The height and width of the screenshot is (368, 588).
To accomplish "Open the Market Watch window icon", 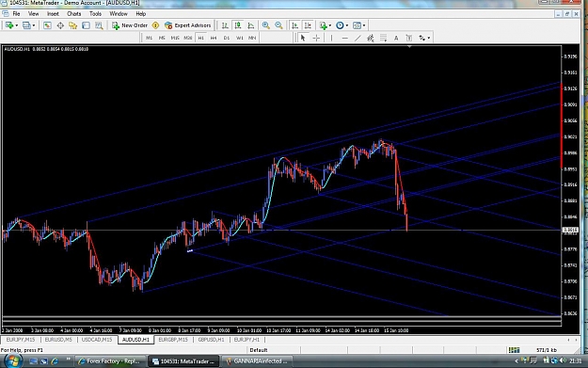I will pos(47,25).
